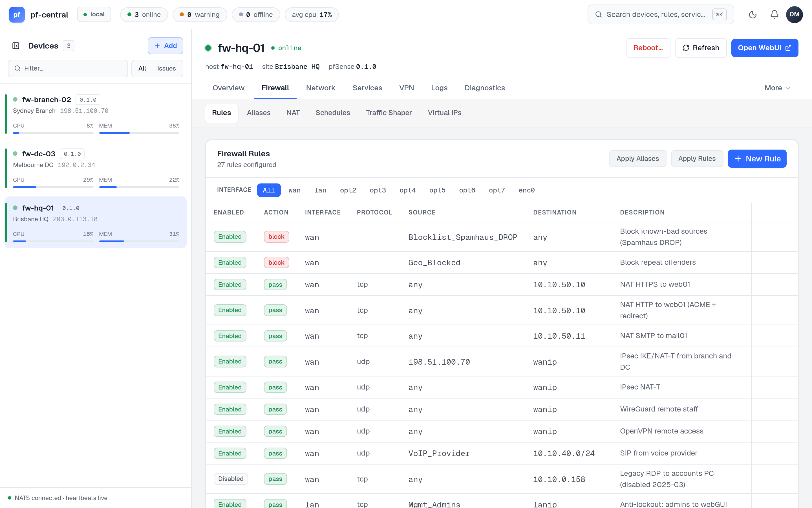Filter rules by opt4 interface
Screen dimensions: 812x508
(x=407, y=190)
